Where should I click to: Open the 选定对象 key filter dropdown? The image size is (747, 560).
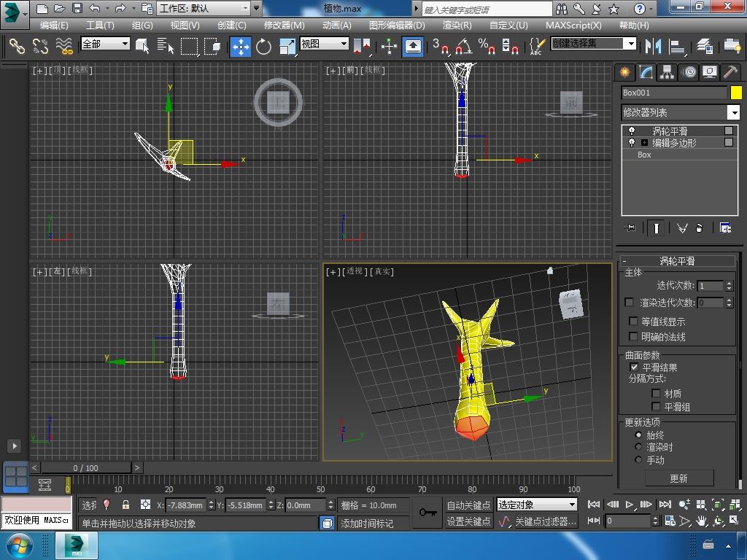click(x=537, y=505)
